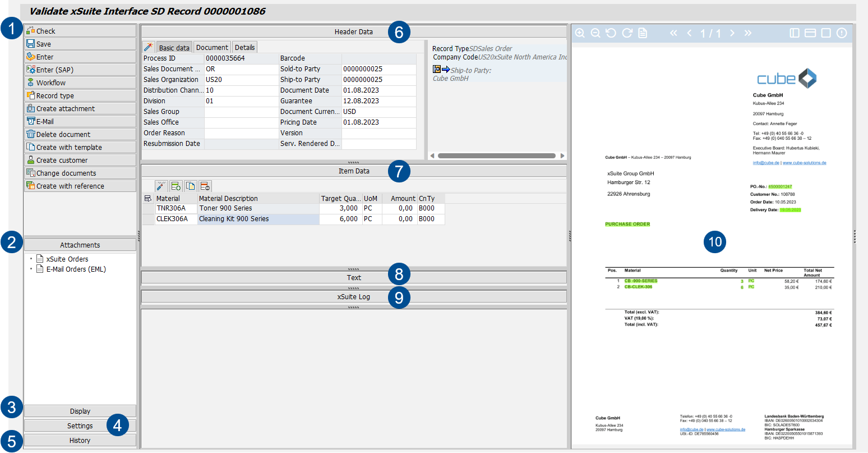Expand the xSuite Log section
Screen dimensions: 868x453
coord(353,296)
